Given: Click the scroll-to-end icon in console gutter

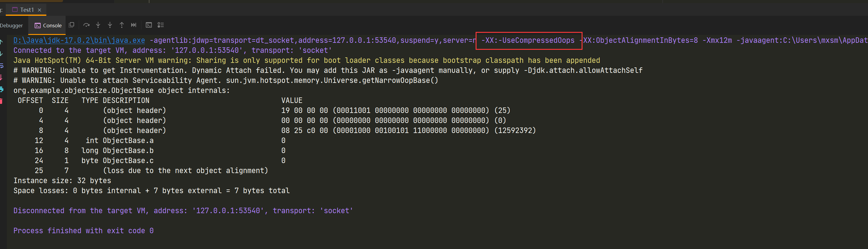Looking at the screenshot, I should 1,77.
